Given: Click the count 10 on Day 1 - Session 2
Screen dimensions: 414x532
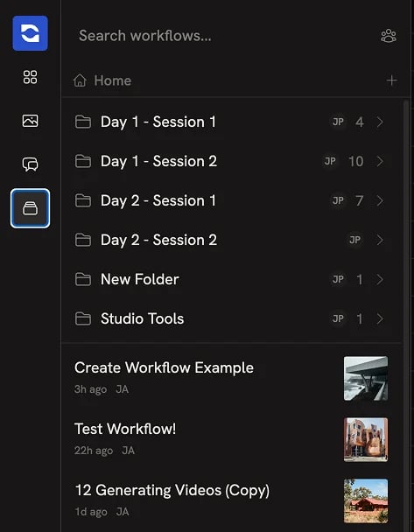Looking at the screenshot, I should coord(356,162).
